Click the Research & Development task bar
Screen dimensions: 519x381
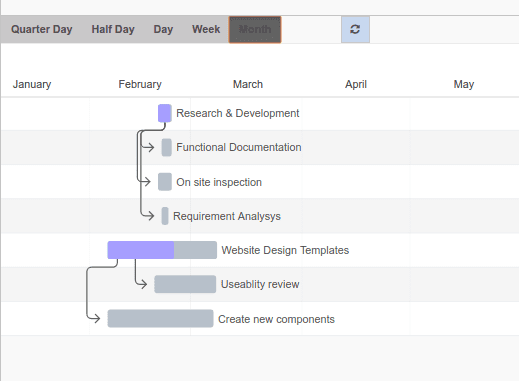pyautogui.click(x=165, y=113)
